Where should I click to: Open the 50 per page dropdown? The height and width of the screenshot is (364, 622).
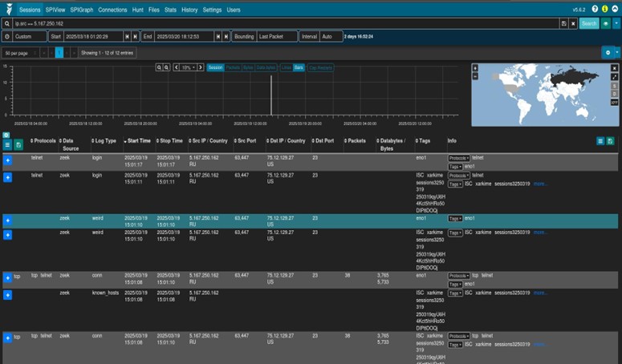tap(19, 52)
